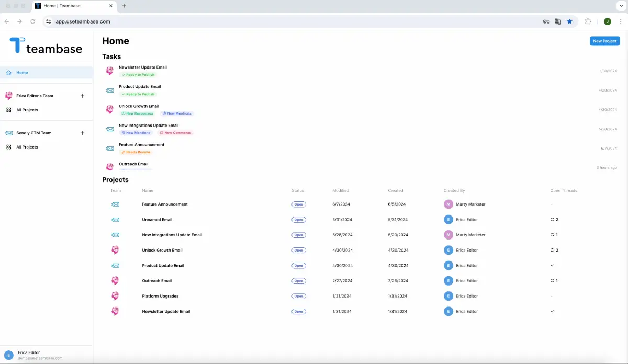
Task: Open the browser extensions puzzle icon
Action: tap(588, 21)
